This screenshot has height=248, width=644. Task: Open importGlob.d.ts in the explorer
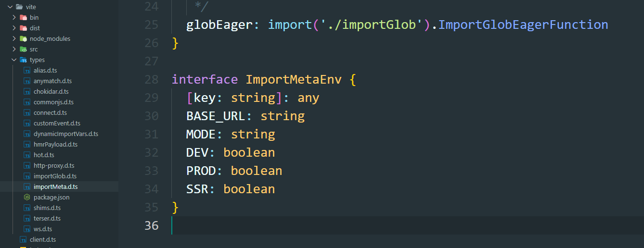55,176
